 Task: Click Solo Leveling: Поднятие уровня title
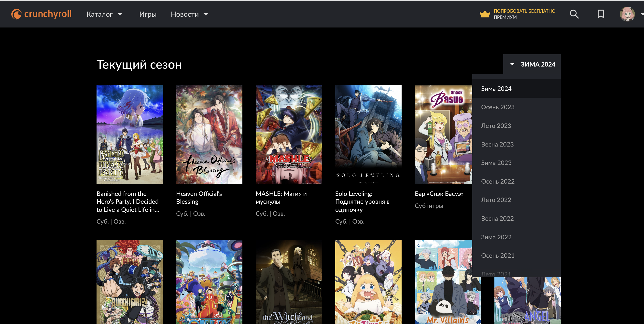coord(362,202)
